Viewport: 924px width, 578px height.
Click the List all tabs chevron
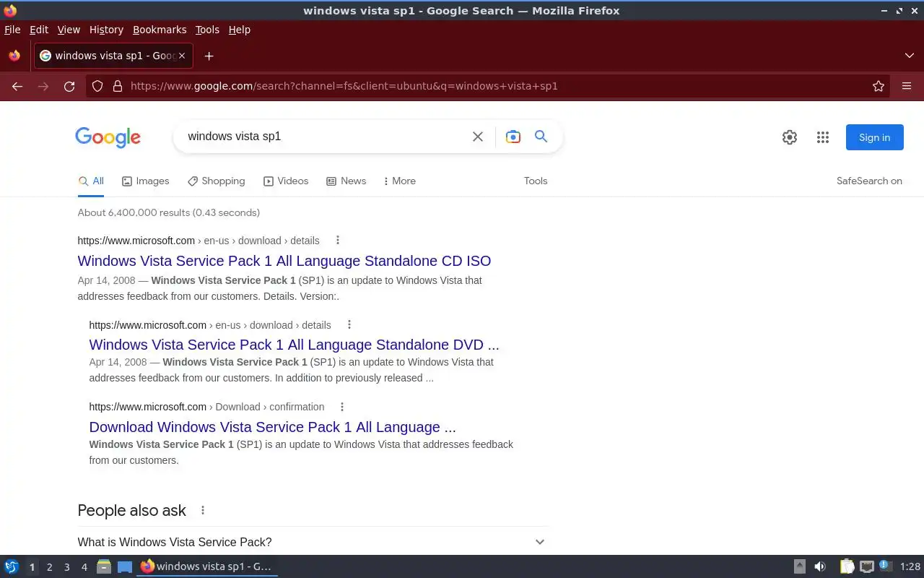click(x=910, y=56)
